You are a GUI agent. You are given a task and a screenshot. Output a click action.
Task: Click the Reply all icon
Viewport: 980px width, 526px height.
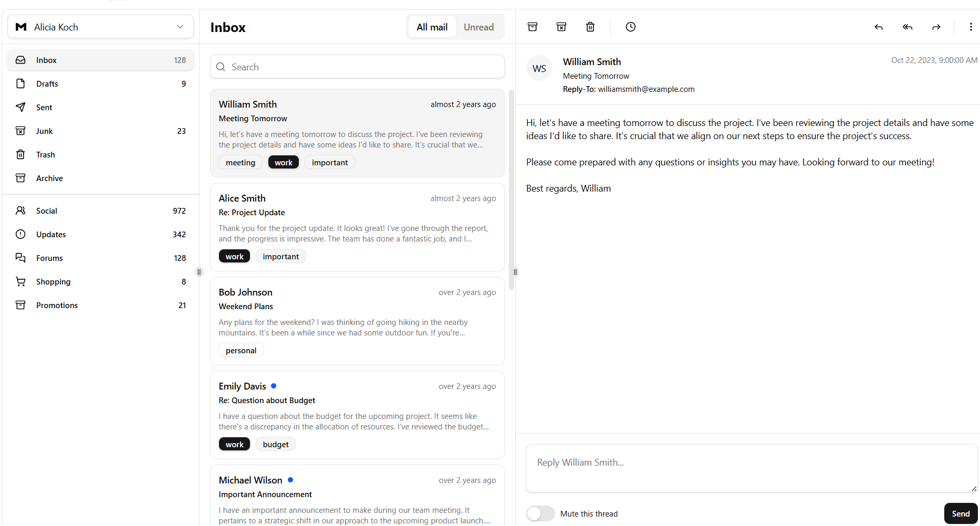pos(908,27)
